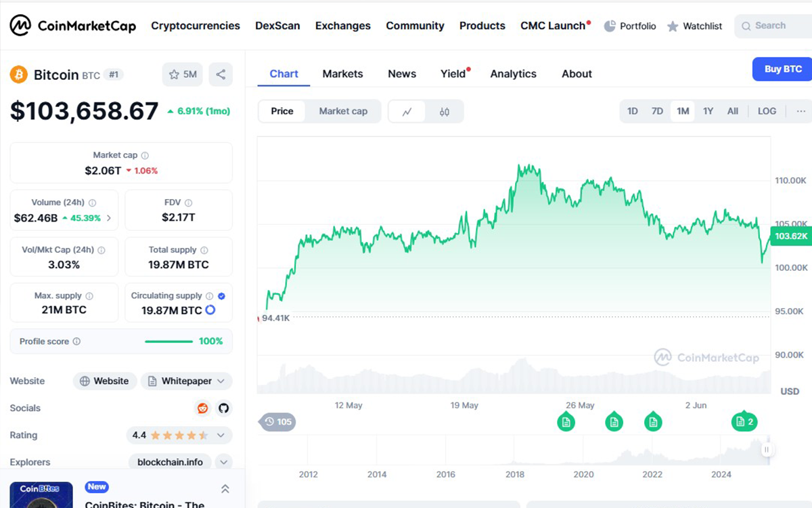
Task: Set chart range to All
Action: [733, 111]
